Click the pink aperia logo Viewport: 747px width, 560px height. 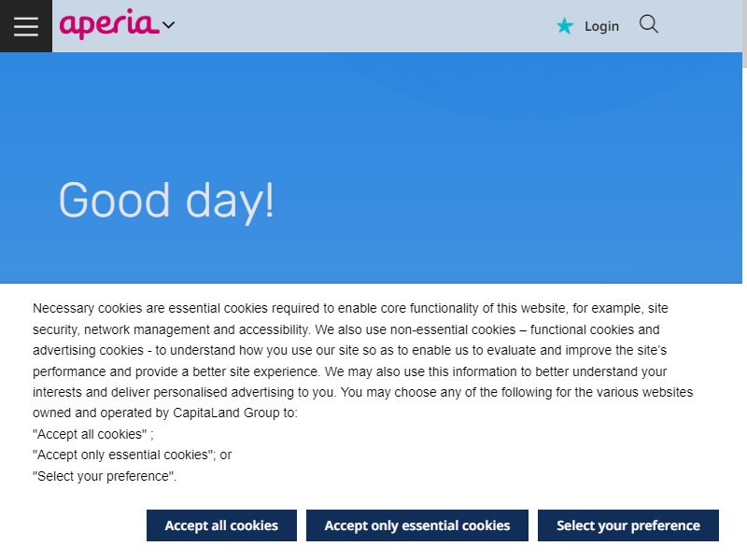click(108, 24)
